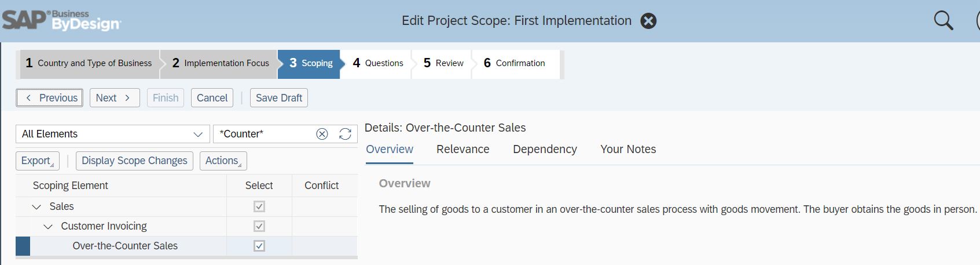
Task: Collapse the Sales tree node
Action: pyautogui.click(x=36, y=207)
